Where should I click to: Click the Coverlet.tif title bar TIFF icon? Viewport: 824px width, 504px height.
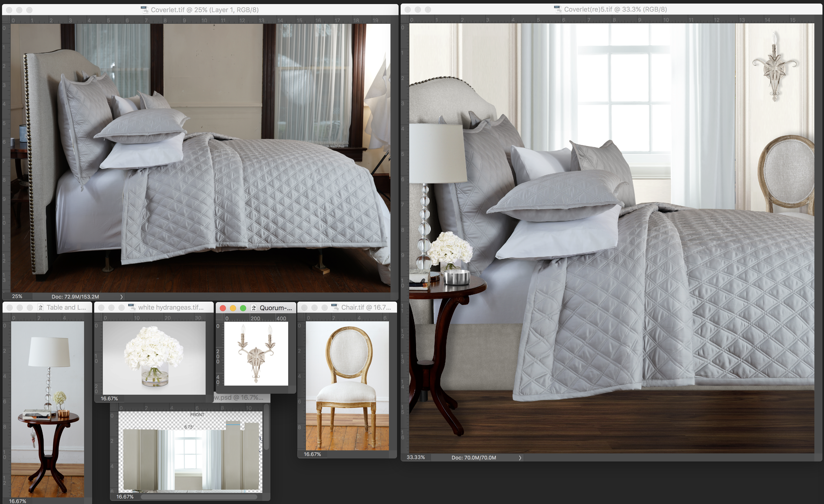145,10
